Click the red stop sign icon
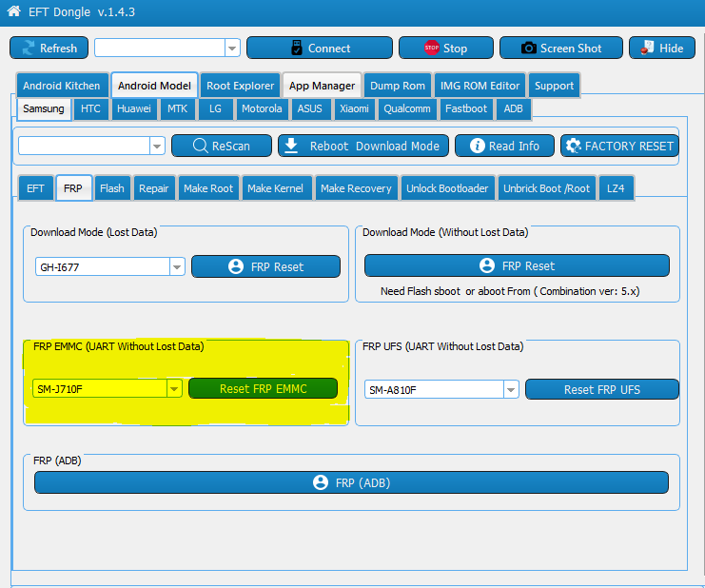 [x=432, y=48]
